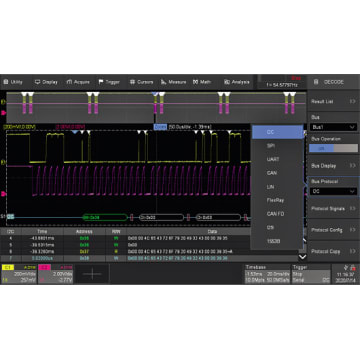Open the Display menu
Image resolution: width=360 pixels, height=360 pixels.
46,82
